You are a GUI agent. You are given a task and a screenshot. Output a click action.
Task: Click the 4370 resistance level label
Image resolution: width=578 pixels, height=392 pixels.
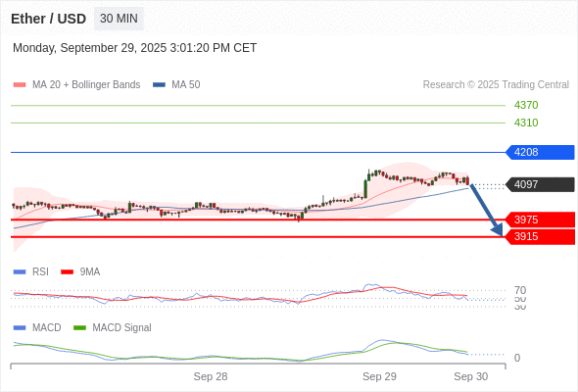(x=526, y=105)
